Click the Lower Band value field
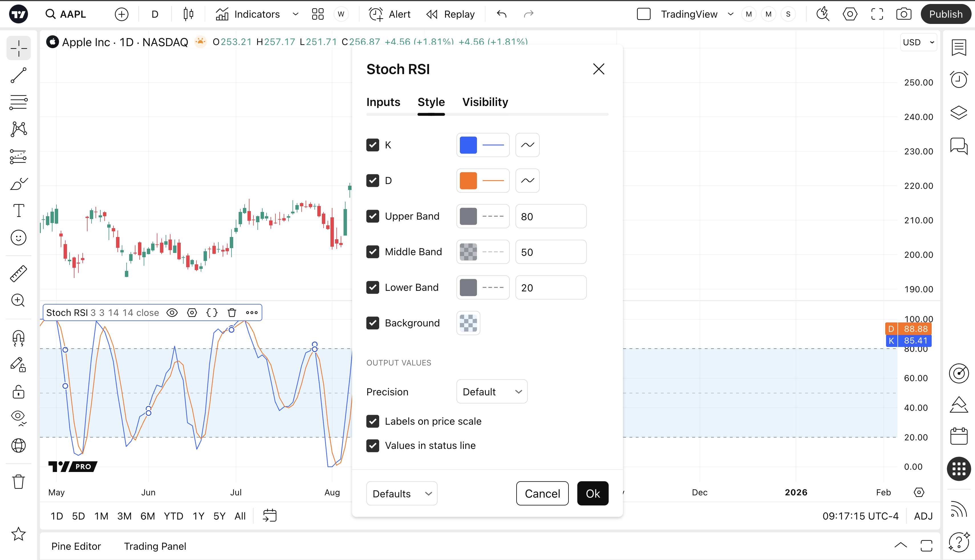Image resolution: width=975 pixels, height=560 pixels. pyautogui.click(x=551, y=288)
